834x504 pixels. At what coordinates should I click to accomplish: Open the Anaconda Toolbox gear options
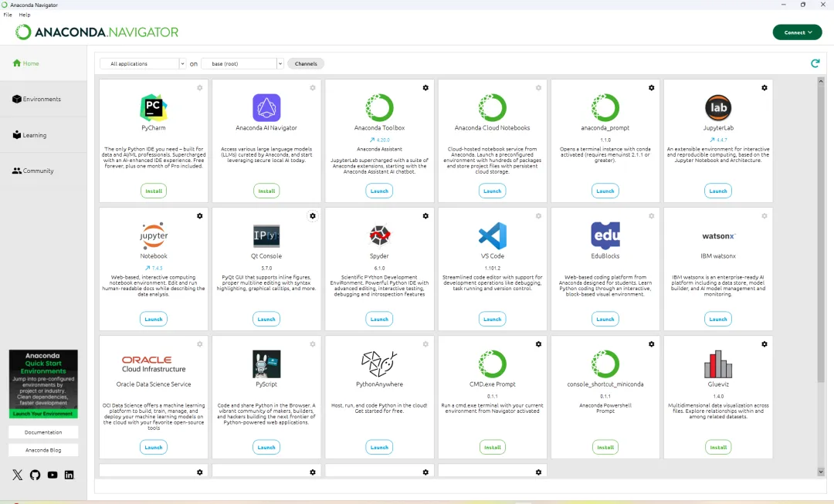[425, 88]
